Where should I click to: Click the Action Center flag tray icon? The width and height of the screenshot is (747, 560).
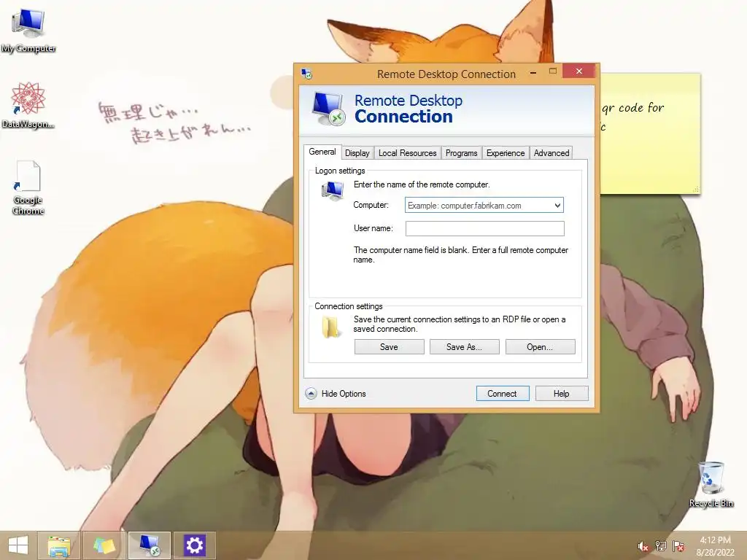pos(678,546)
